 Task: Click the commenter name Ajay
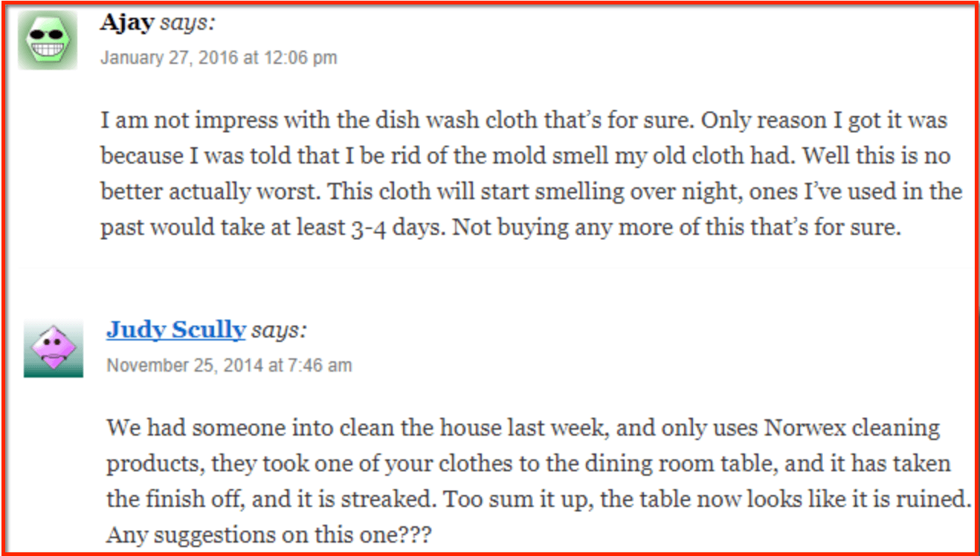[x=126, y=22]
